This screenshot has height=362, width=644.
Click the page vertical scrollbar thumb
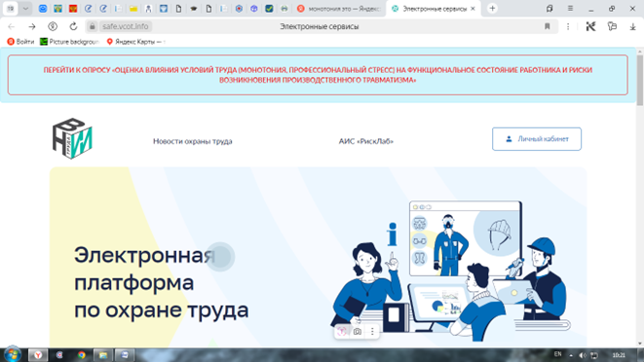pos(639,80)
